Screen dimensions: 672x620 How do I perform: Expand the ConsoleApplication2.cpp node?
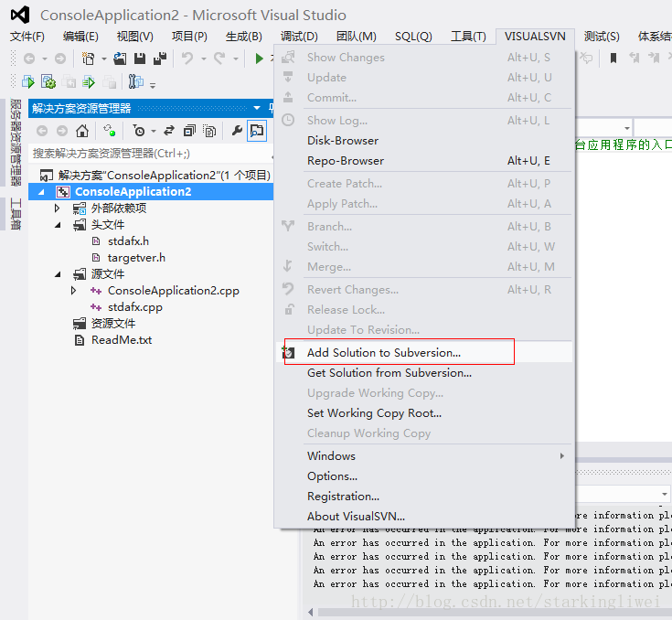tap(74, 291)
